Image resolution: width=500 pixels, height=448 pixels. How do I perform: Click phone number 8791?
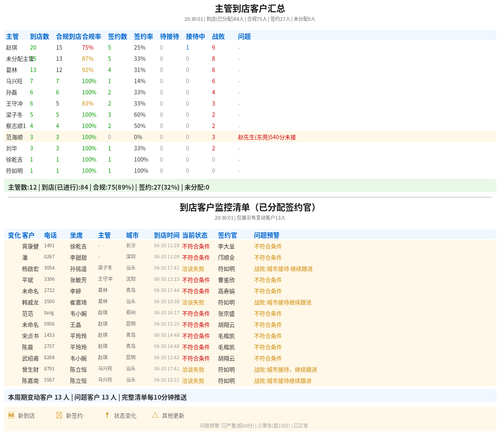coord(49,369)
